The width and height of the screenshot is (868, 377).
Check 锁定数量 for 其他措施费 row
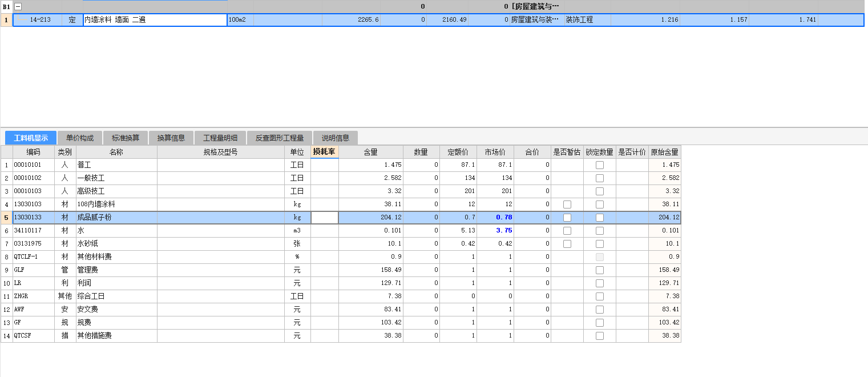(600, 336)
